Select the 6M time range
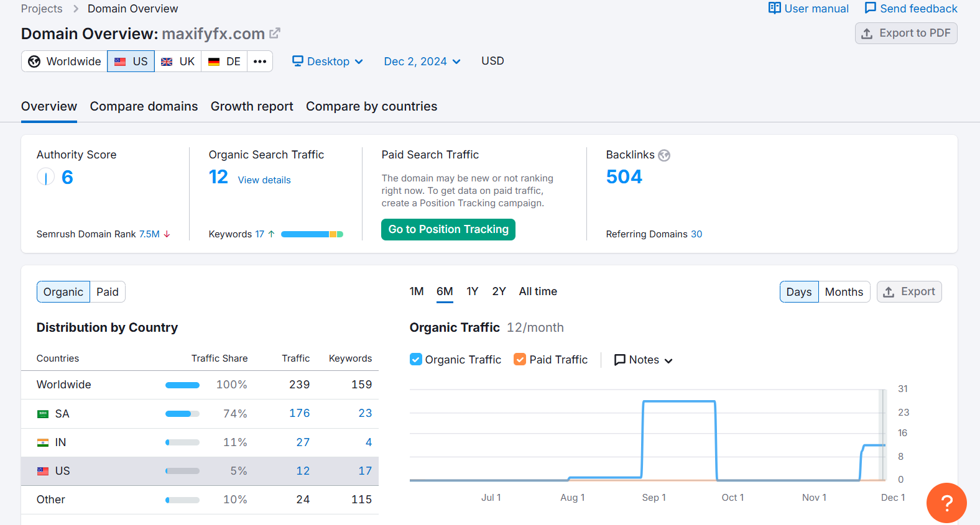Image resolution: width=980 pixels, height=525 pixels. 445,291
